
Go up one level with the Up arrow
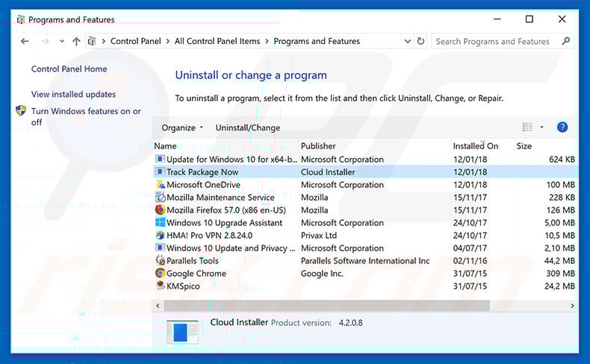(76, 41)
